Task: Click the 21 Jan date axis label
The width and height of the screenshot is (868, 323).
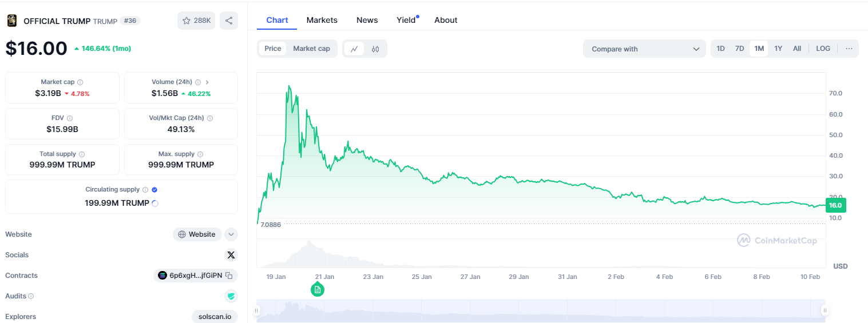Action: [x=324, y=277]
